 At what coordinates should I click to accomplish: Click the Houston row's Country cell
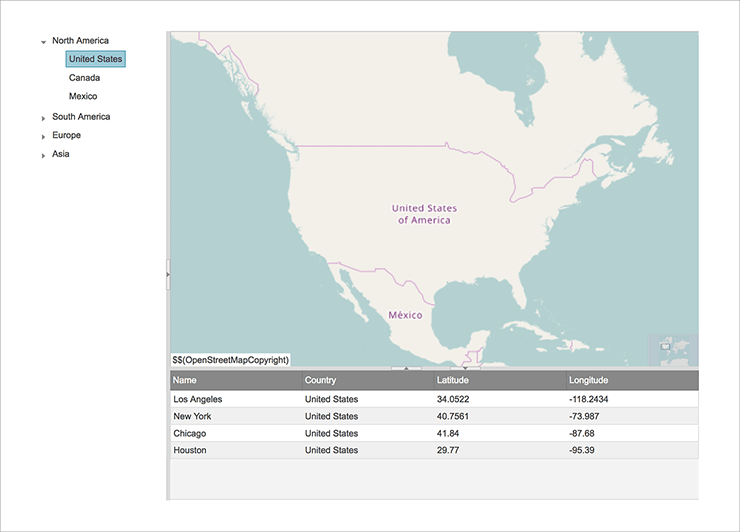(368, 450)
